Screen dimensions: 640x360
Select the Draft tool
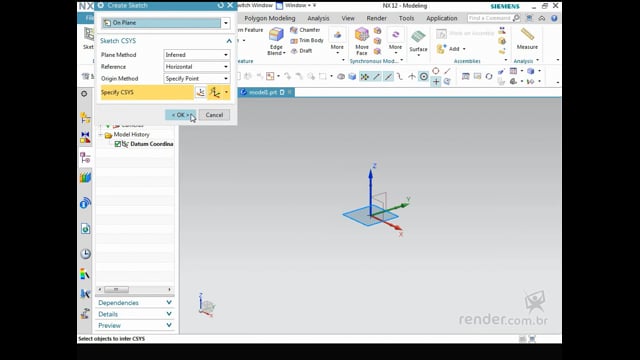[301, 51]
